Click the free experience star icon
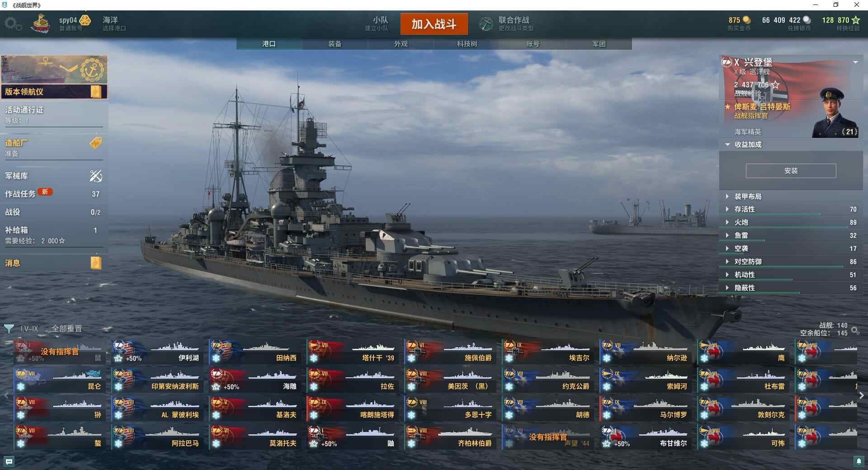868x470 pixels. pos(856,20)
